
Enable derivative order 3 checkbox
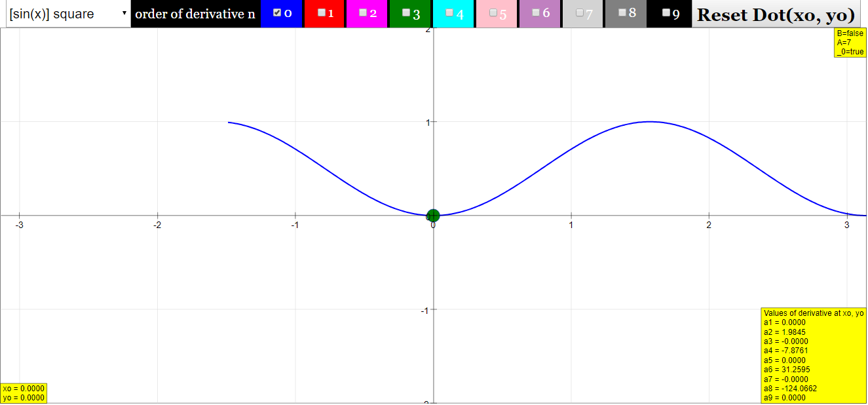406,13
